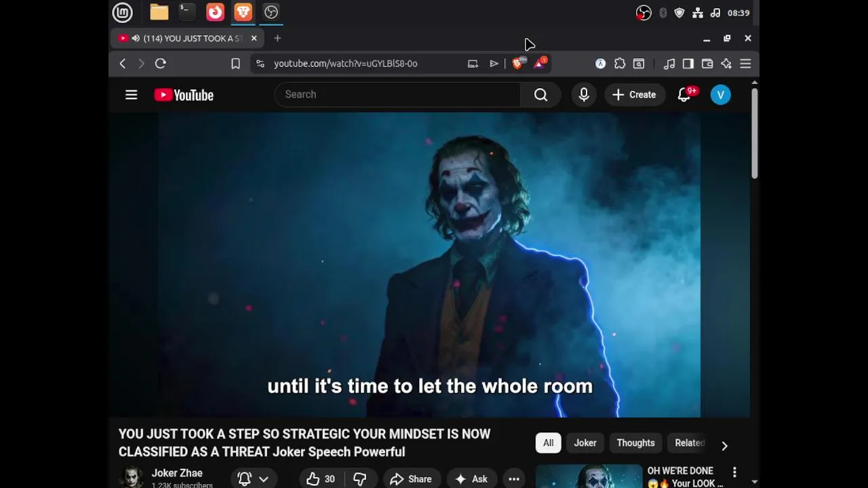868x488 pixels.
Task: Click the Brave playlist arrow icon
Action: coord(494,64)
